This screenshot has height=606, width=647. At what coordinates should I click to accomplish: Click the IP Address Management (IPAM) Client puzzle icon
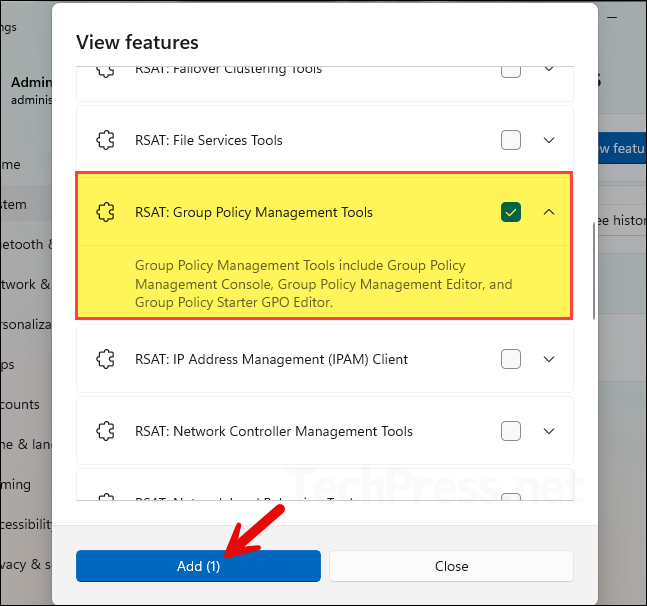click(x=105, y=359)
